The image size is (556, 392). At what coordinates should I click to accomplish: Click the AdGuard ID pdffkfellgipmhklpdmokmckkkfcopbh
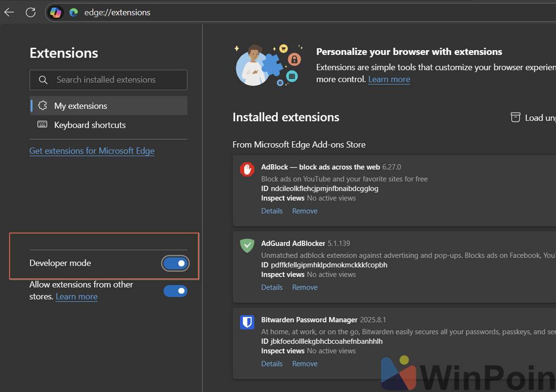(x=329, y=265)
